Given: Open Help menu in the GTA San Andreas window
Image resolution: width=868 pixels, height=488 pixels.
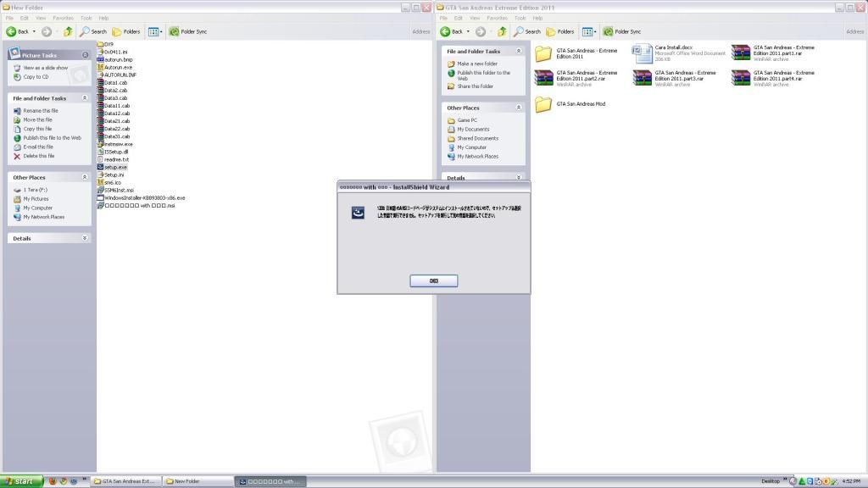Looking at the screenshot, I should pos(537,19).
